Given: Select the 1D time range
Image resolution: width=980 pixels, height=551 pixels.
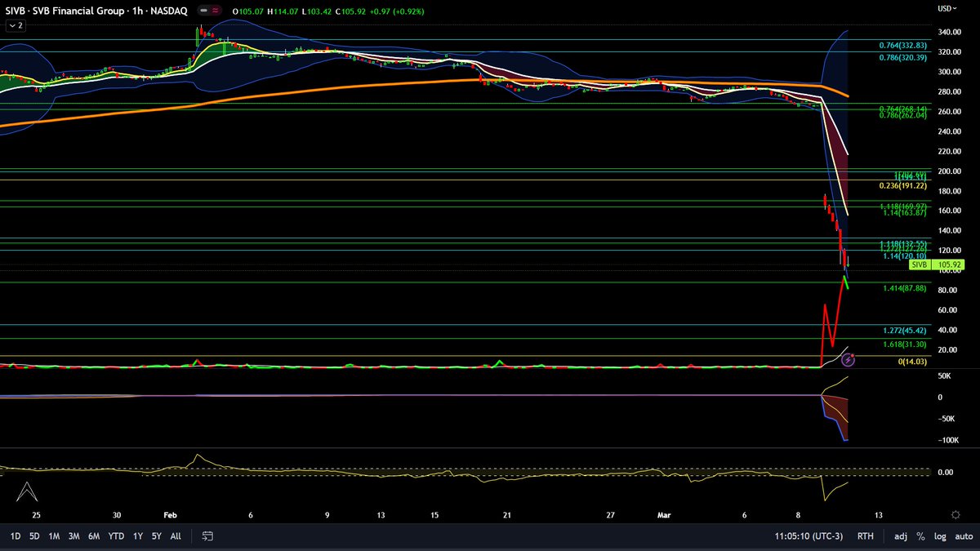Looking at the screenshot, I should point(16,536).
